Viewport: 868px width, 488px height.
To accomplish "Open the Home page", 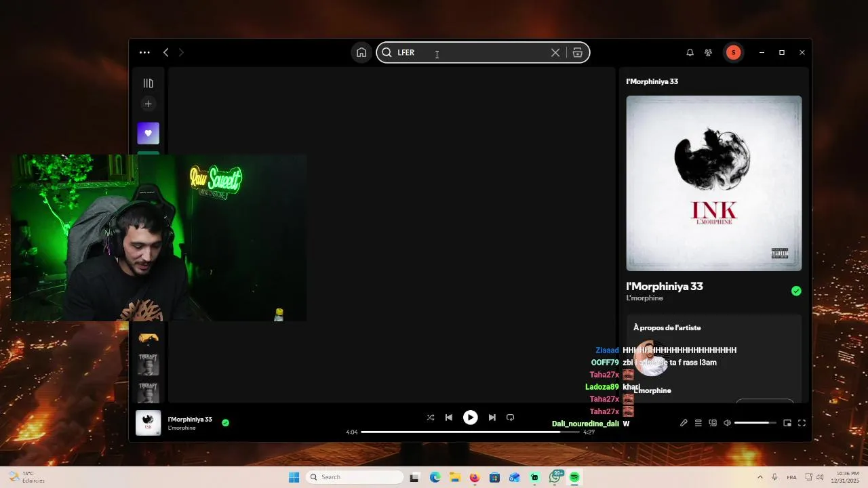I will click(x=361, y=52).
